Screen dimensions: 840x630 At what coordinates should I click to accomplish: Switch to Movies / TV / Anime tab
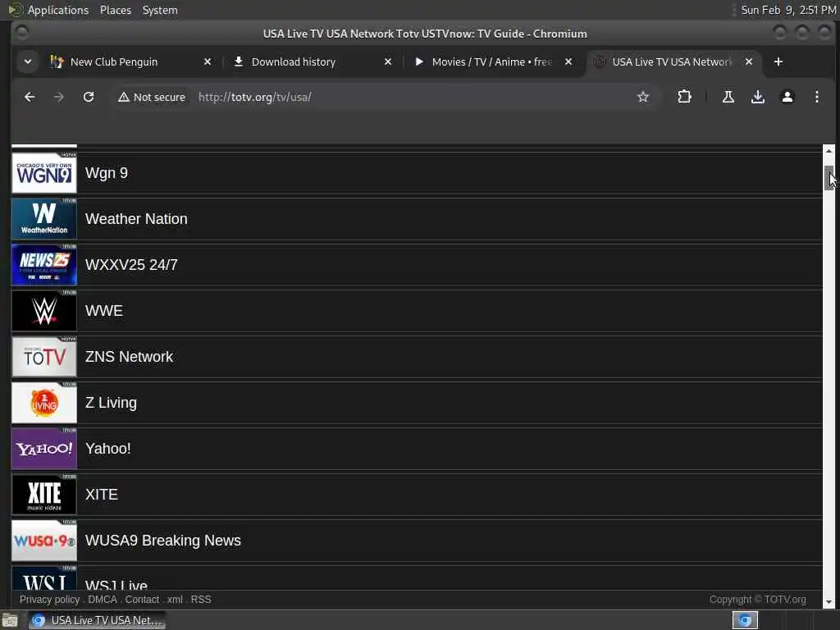pyautogui.click(x=491, y=62)
